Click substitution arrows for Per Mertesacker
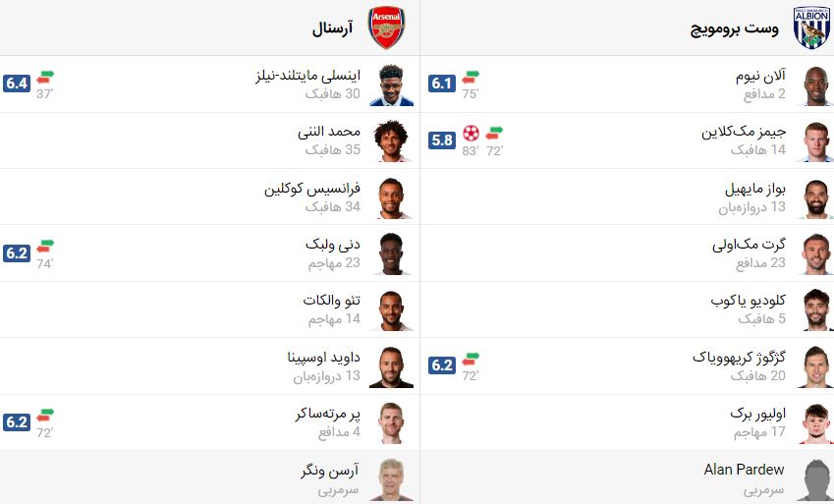 tap(45, 416)
